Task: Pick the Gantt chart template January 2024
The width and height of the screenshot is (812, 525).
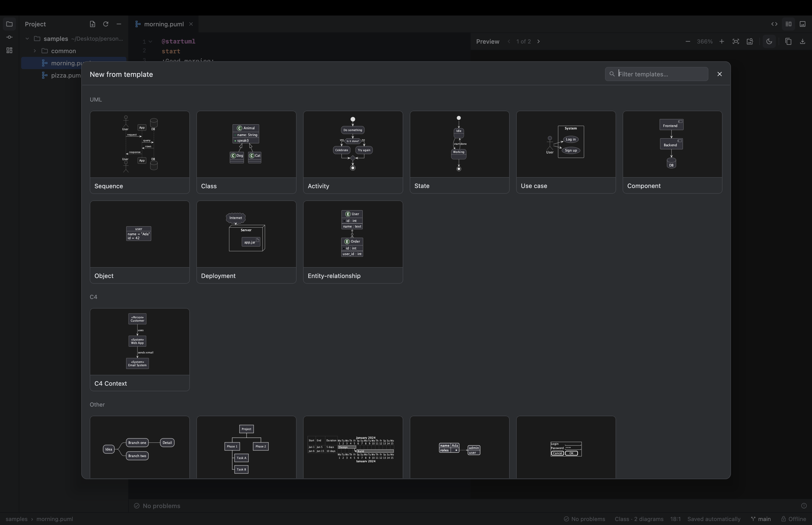Action: [x=353, y=447]
